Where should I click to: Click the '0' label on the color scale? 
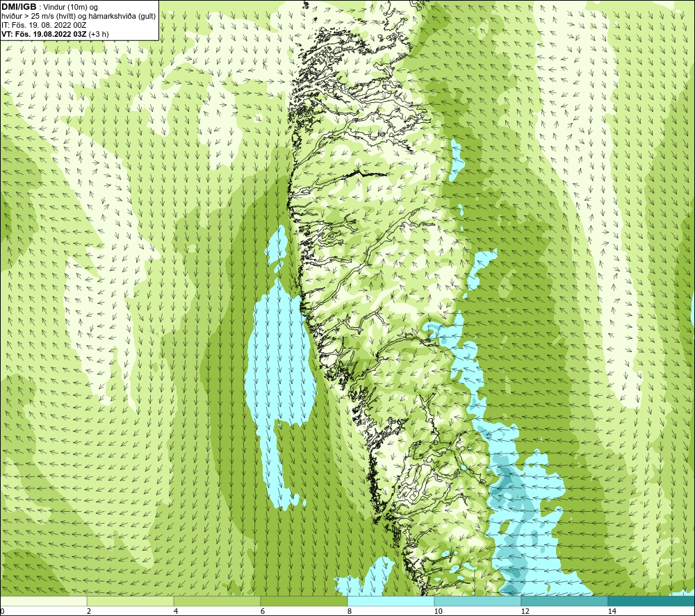click(x=2, y=611)
